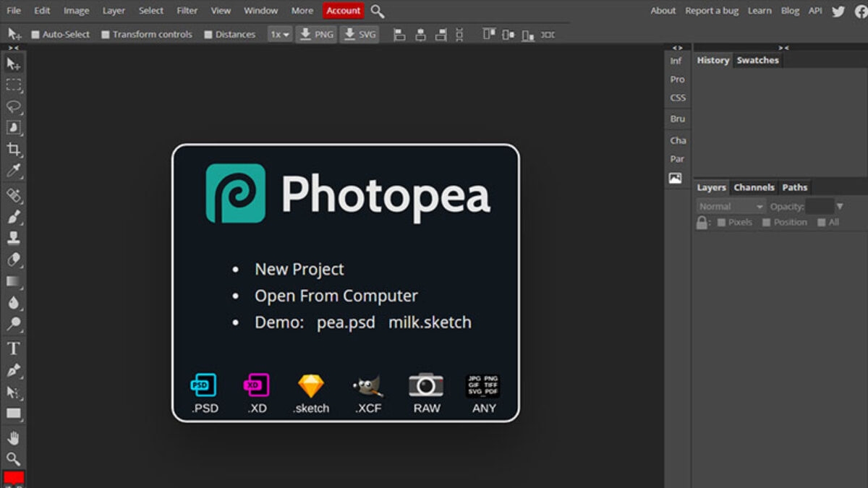This screenshot has height=488, width=868.
Task: Select the Clone Stamp tool
Action: coord(13,238)
